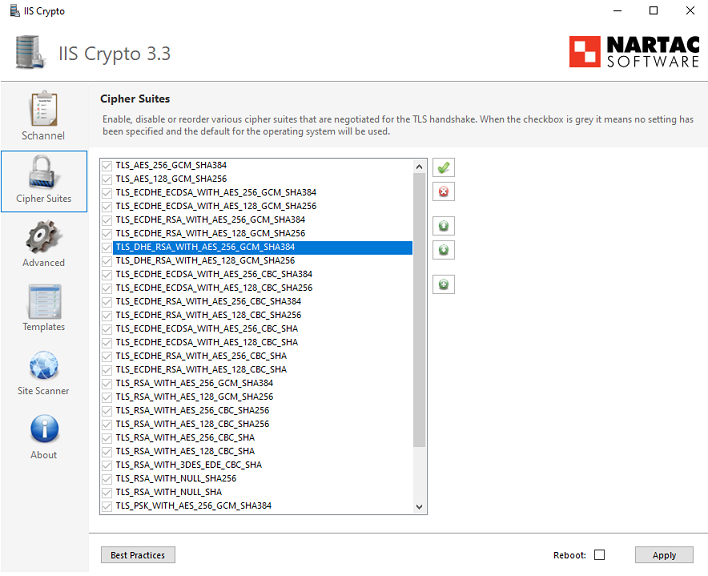Uncheck TLS_RSA_WITH_3DES_EDE_CBC_SHA checkbox
This screenshot has height=576, width=708.
[x=108, y=465]
